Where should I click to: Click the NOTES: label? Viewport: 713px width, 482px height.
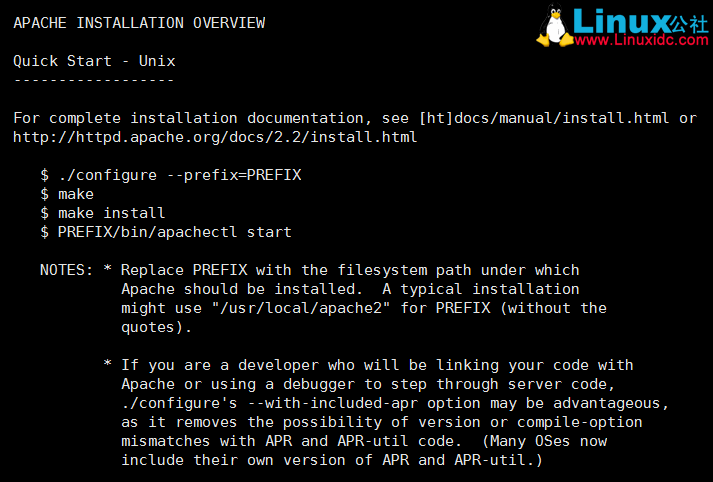66,270
